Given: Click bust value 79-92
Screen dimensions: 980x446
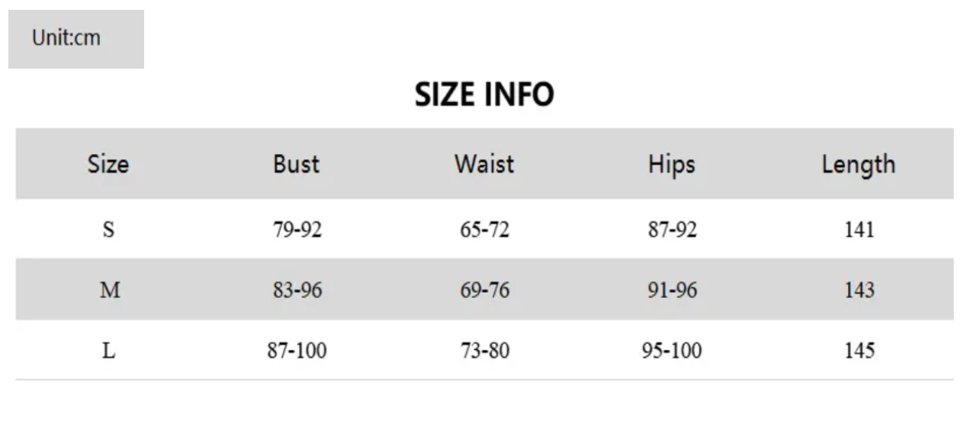Looking at the screenshot, I should (297, 229).
